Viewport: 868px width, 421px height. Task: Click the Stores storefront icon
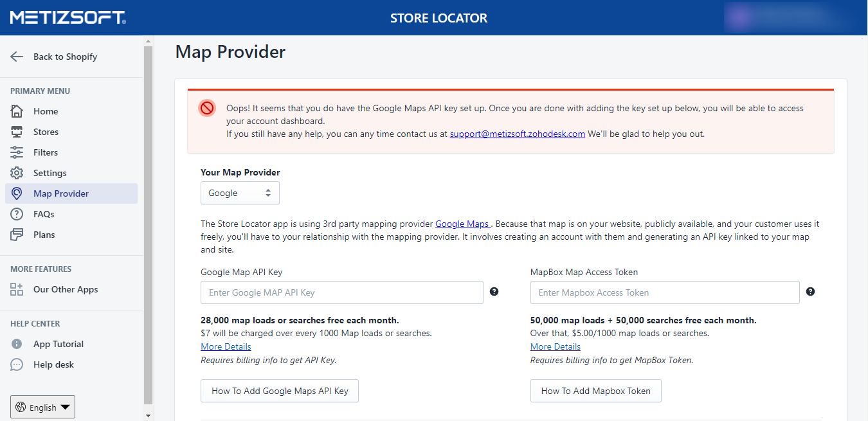[17, 132]
